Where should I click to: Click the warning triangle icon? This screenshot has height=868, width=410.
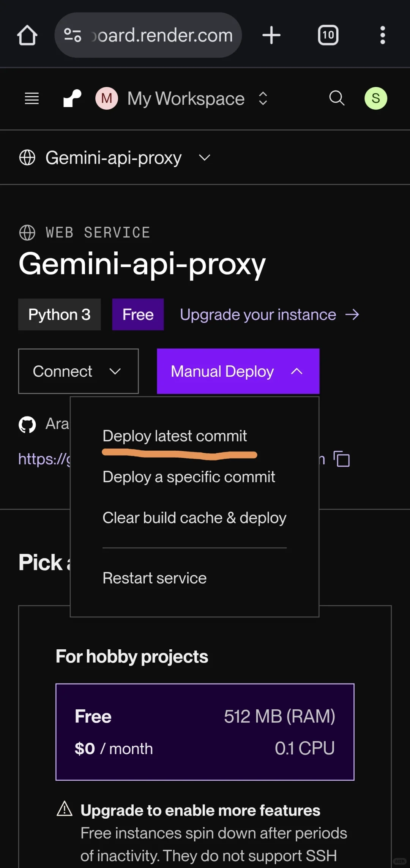[65, 809]
